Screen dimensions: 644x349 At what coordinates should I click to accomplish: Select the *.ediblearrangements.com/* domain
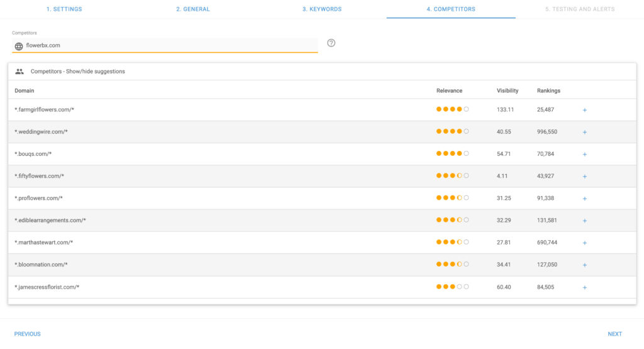tap(50, 221)
